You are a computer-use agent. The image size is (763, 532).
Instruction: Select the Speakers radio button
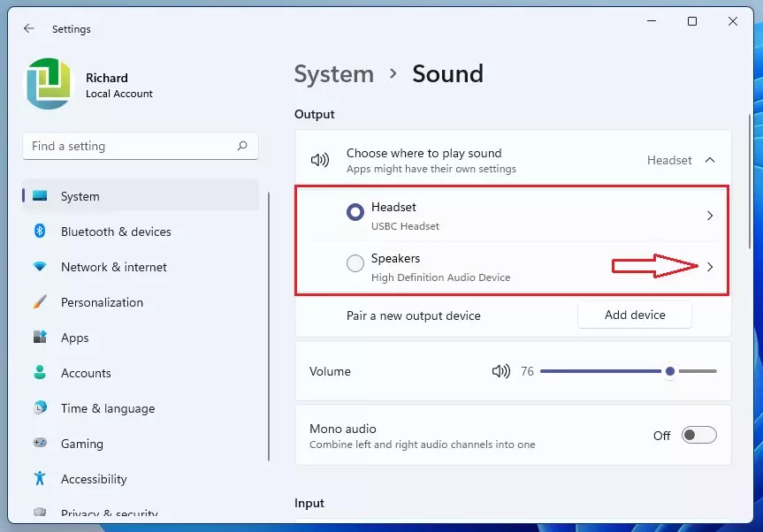[356, 262]
